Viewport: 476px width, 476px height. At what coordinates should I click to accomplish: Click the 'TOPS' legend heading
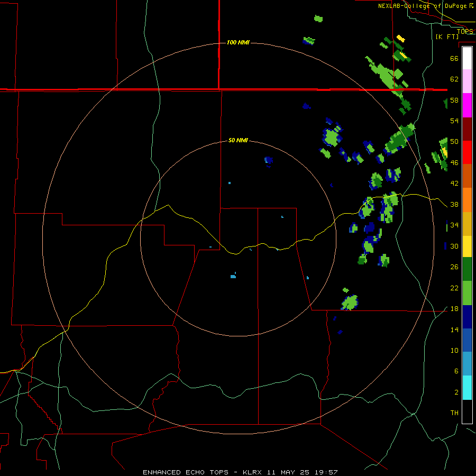465,31
